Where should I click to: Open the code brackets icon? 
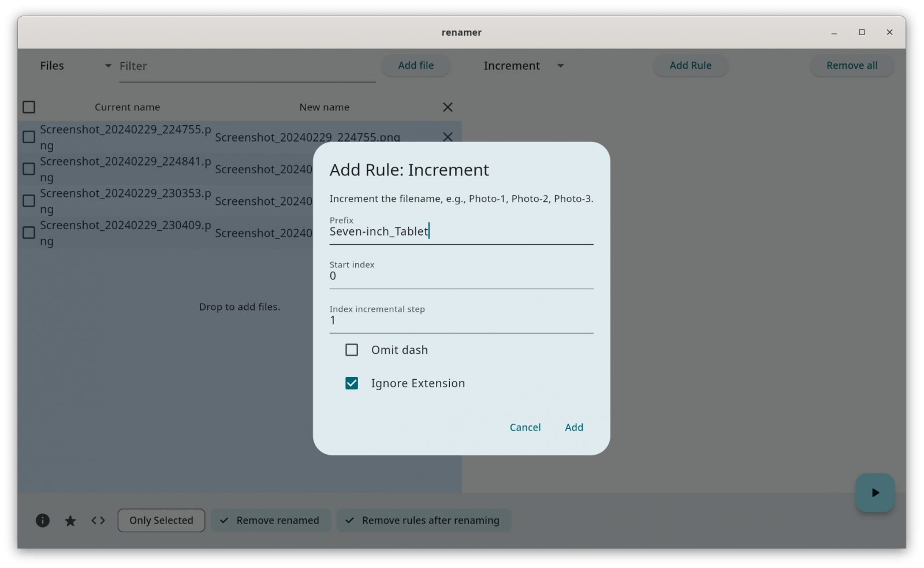[98, 521]
